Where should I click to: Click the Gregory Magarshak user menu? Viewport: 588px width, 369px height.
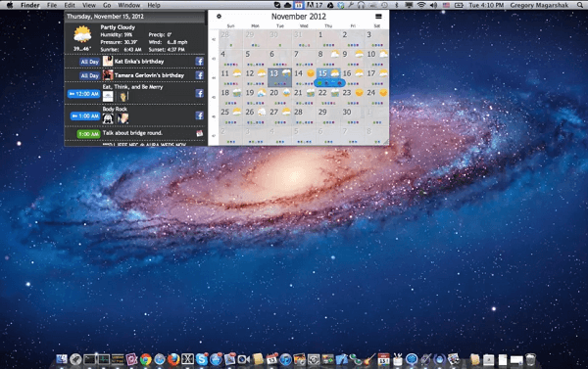pyautogui.click(x=539, y=5)
